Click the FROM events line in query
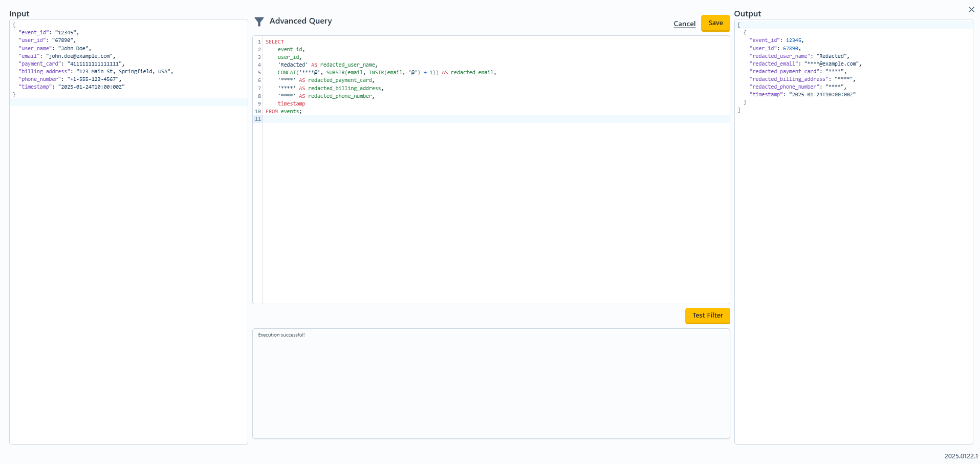This screenshot has height=464, width=980. pyautogui.click(x=284, y=112)
